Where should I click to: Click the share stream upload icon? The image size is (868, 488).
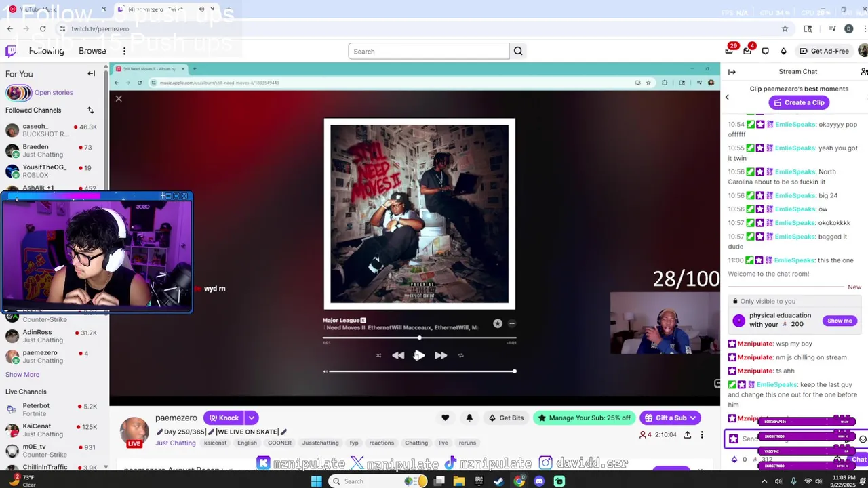[687, 434]
